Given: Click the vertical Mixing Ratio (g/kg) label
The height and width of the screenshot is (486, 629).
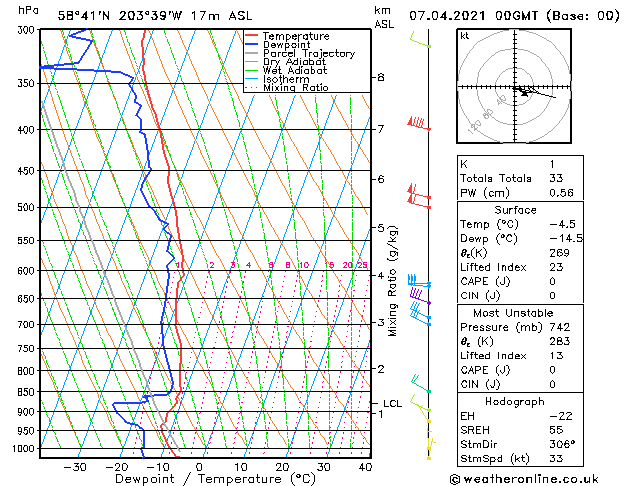Looking at the screenshot, I should tap(392, 281).
